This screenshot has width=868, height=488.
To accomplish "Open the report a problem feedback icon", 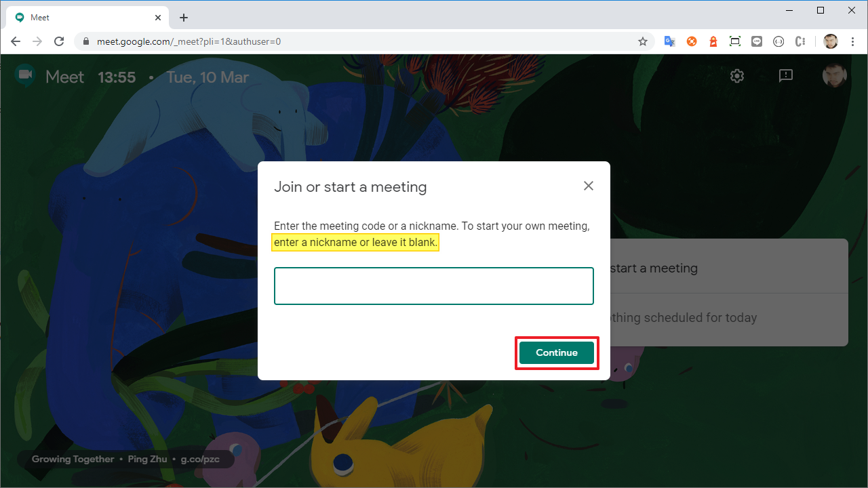I will (786, 76).
